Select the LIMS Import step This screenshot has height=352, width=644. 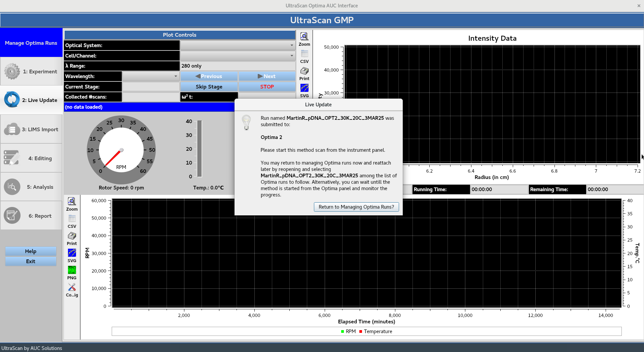[31, 129]
